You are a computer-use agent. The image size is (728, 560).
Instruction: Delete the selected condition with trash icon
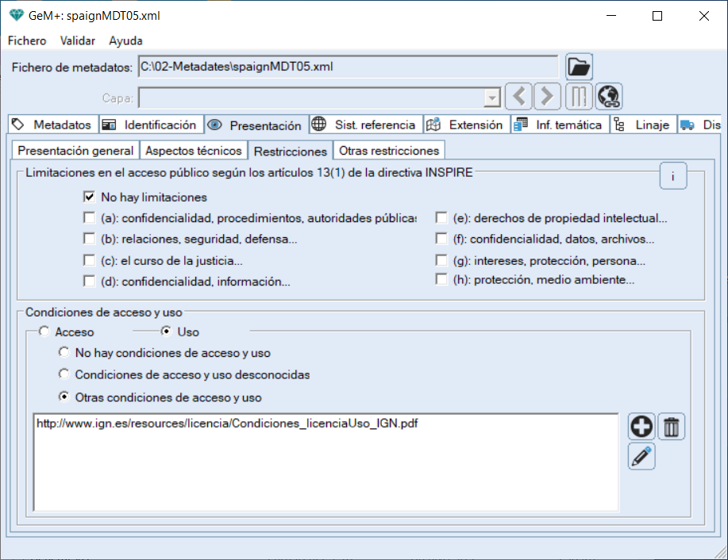pos(672,427)
